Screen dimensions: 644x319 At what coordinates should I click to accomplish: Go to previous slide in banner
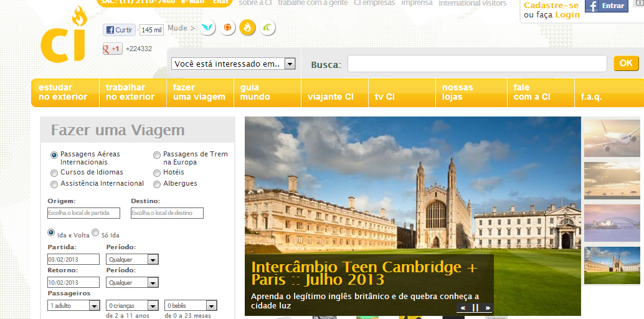click(x=463, y=308)
